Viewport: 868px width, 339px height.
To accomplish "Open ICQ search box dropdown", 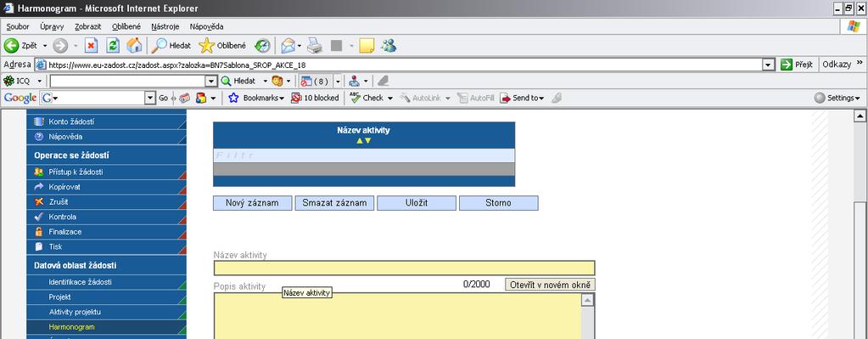I will 211,82.
